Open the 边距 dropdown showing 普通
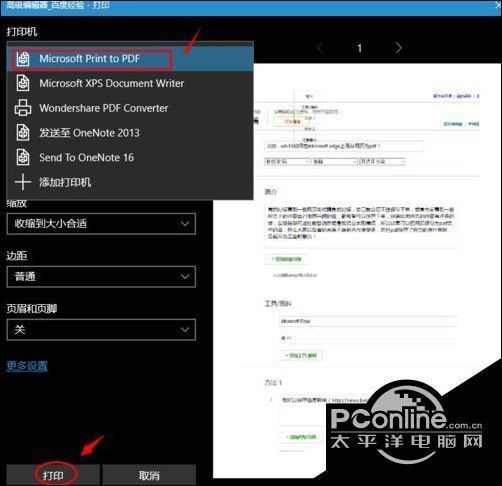Viewport: 502px width, 486px height. pos(101,276)
